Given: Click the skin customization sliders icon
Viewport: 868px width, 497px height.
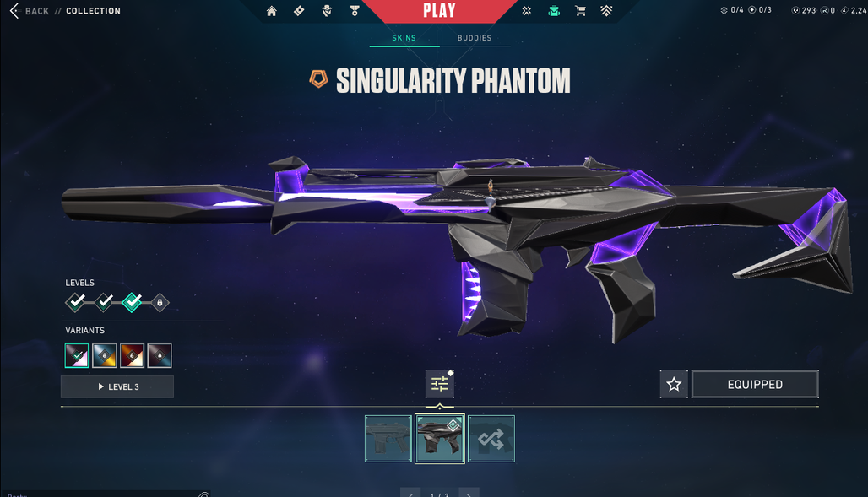Looking at the screenshot, I should pos(440,384).
